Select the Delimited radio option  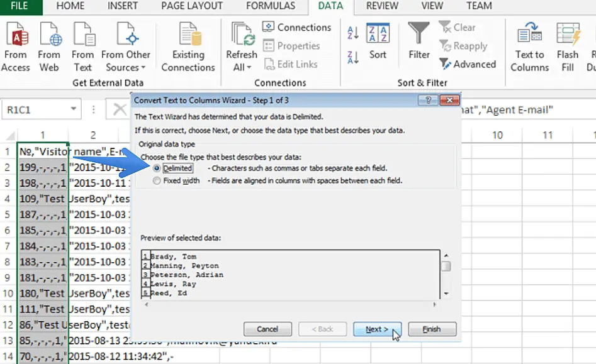click(157, 168)
